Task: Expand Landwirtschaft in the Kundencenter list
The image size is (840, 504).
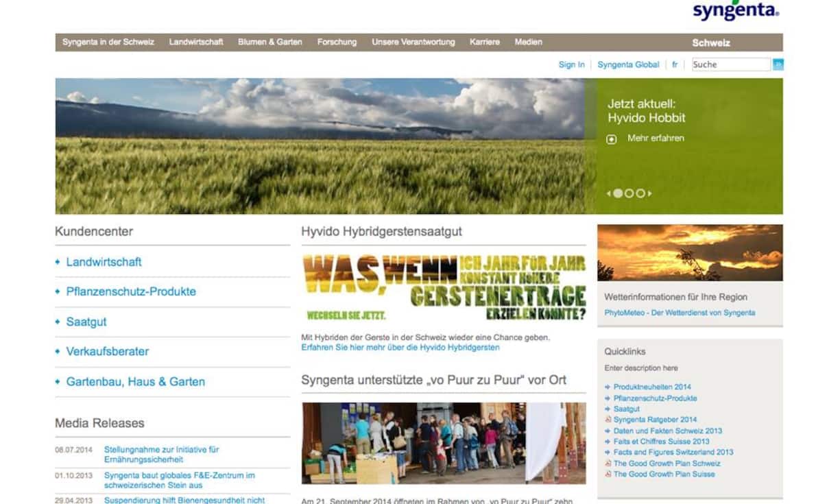Action: (104, 262)
